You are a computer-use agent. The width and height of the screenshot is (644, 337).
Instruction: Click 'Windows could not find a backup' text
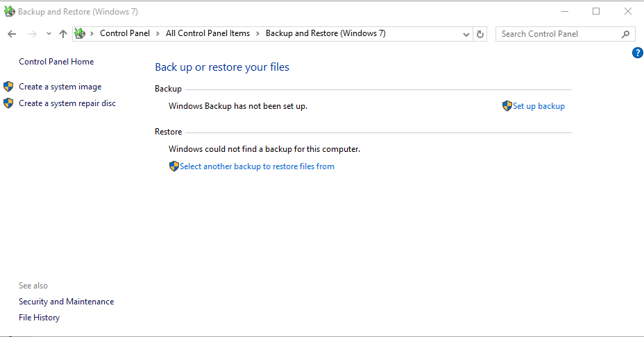tap(264, 149)
